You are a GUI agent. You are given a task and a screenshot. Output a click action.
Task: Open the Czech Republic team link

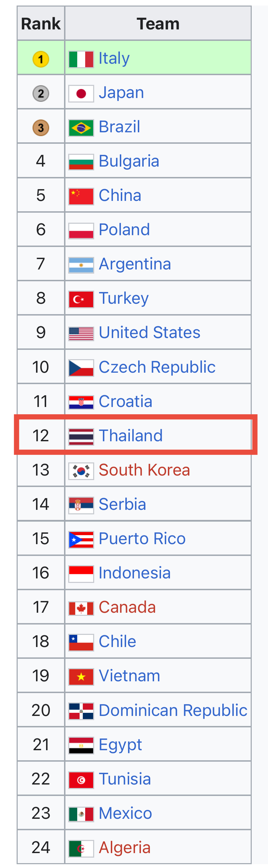tap(157, 367)
